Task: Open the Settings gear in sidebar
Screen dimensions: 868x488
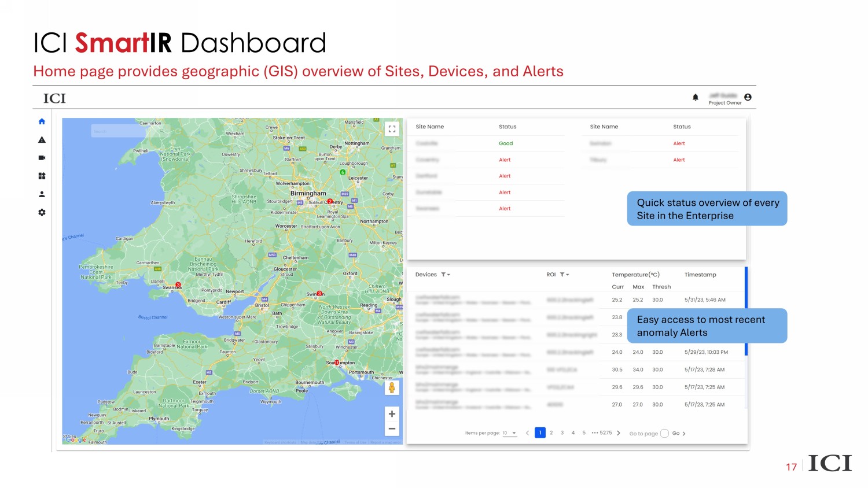Action: click(x=42, y=212)
